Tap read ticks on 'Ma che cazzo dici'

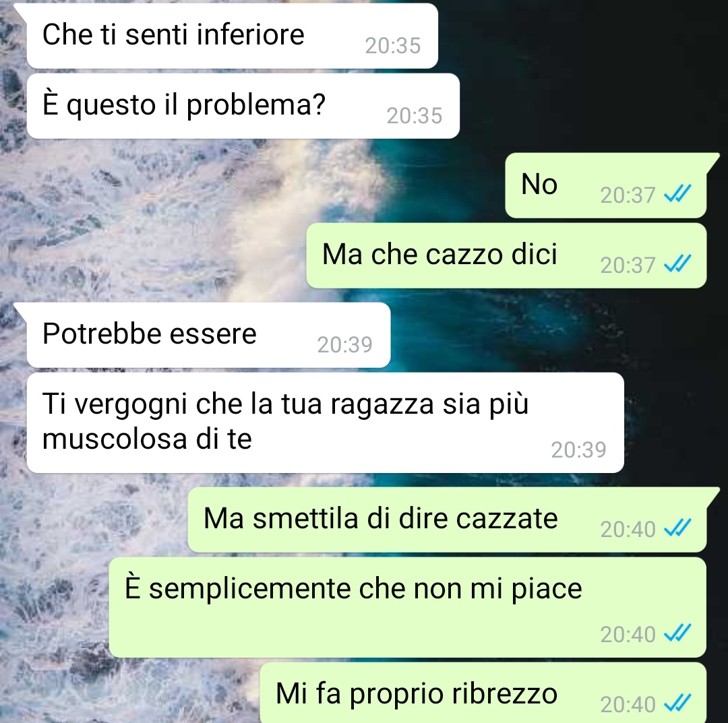click(677, 263)
